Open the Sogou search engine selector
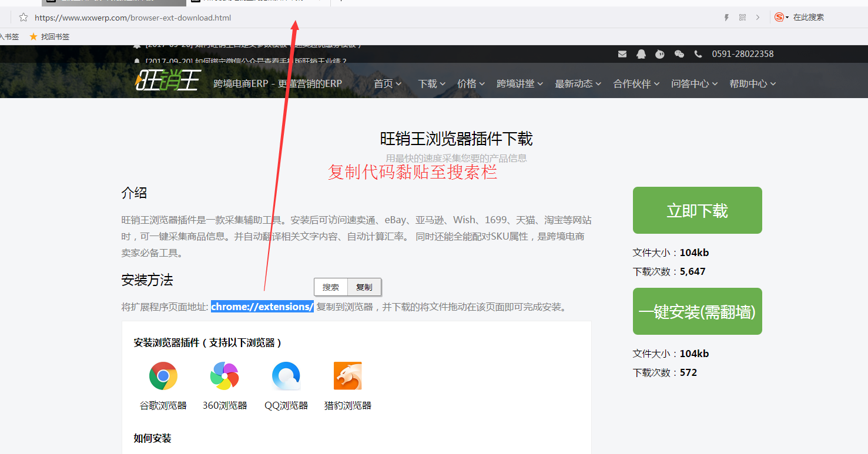Image resolution: width=868 pixels, height=454 pixels. click(782, 18)
